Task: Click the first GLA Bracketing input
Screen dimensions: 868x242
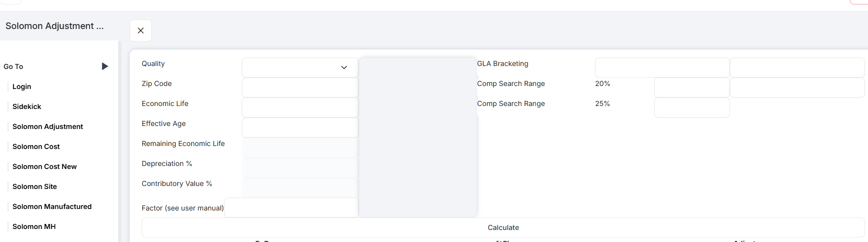Action: tap(662, 67)
